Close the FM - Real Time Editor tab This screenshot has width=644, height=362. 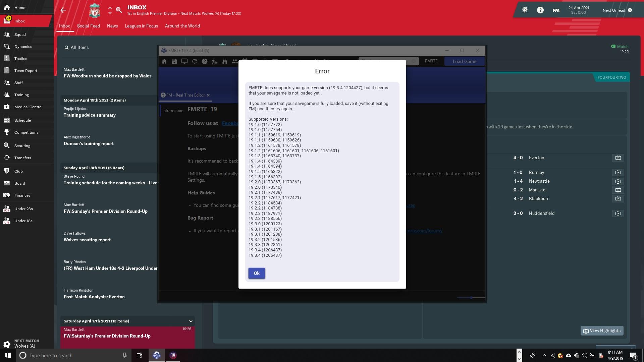pos(208,95)
